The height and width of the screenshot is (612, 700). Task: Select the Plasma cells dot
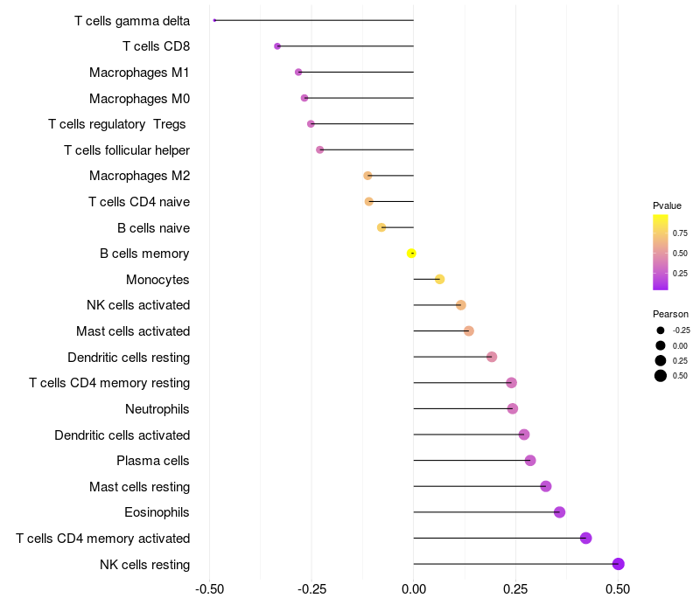tap(529, 461)
